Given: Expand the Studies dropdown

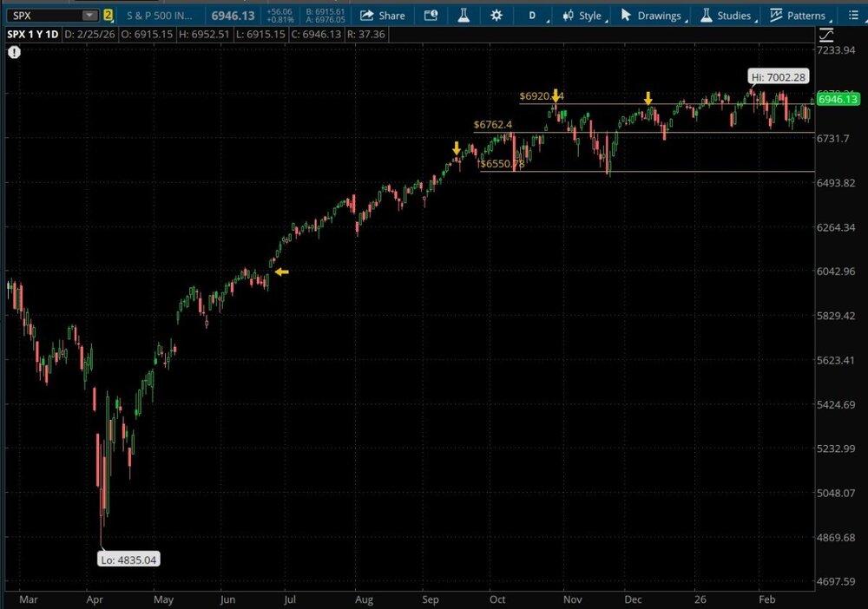Looking at the screenshot, I should 726,15.
